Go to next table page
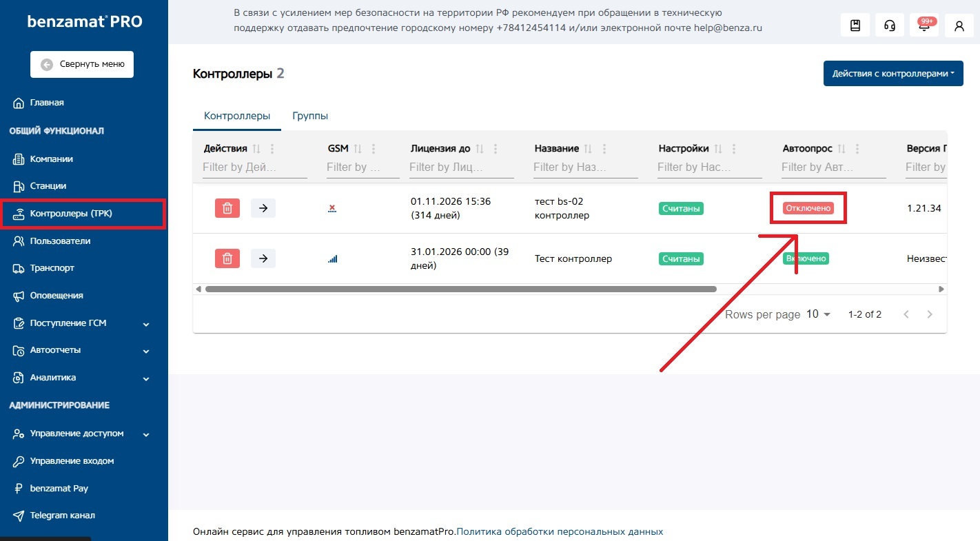Image resolution: width=980 pixels, height=541 pixels. pos(930,314)
